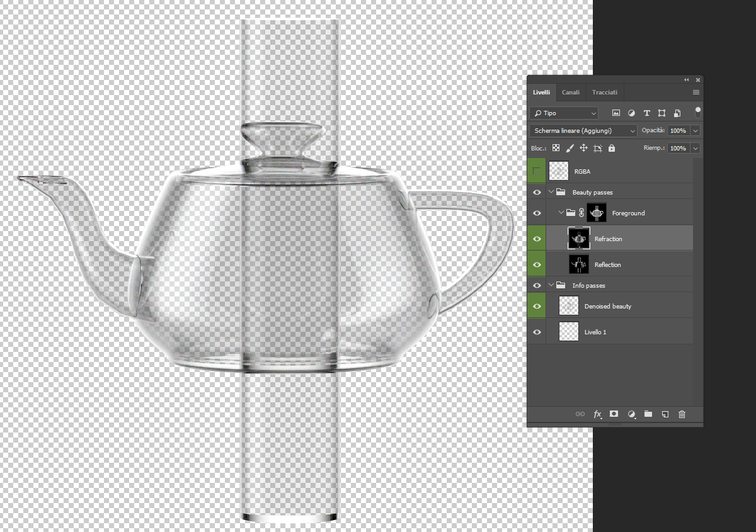
Task: Hide the Info passes group
Action: point(537,285)
